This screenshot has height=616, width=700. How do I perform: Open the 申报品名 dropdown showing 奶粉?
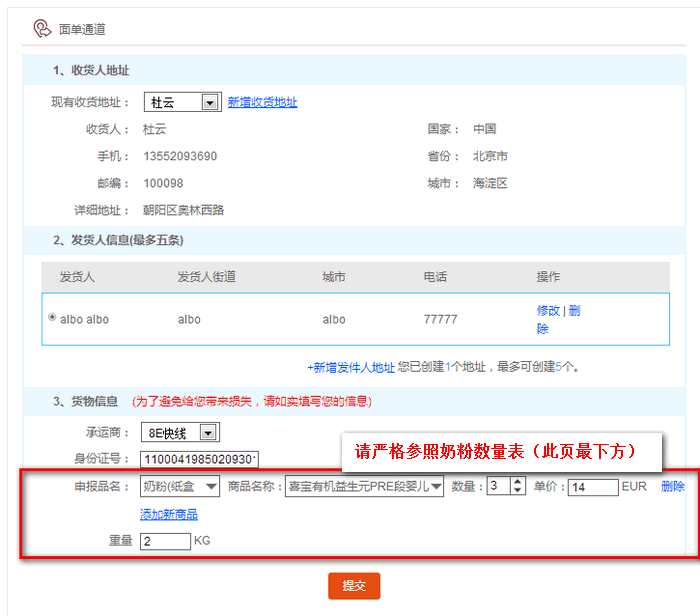click(x=210, y=487)
